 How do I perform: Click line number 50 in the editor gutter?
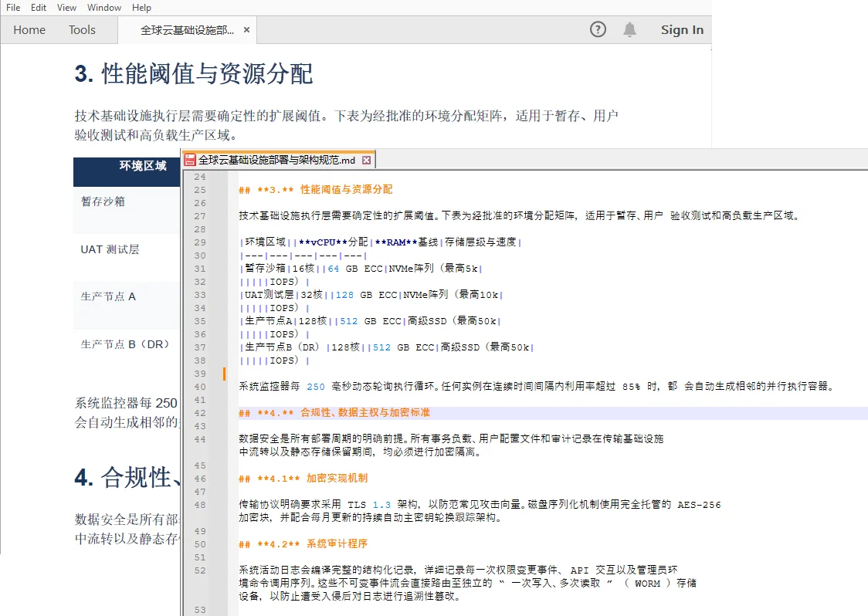[x=200, y=544]
